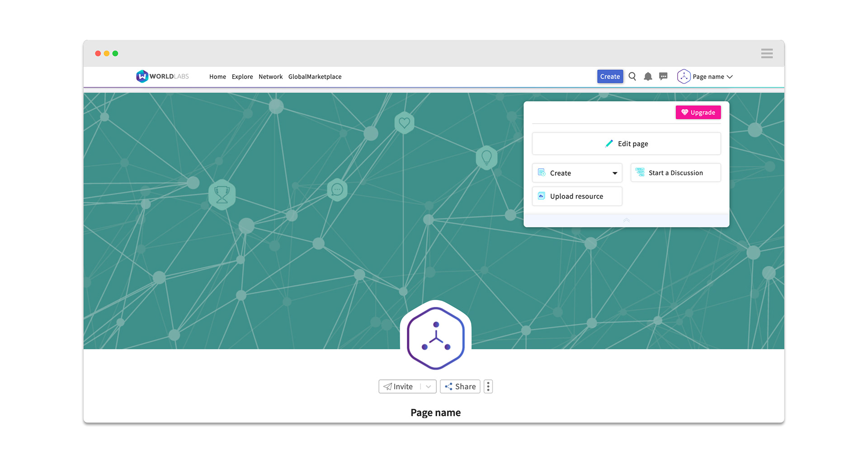Image resolution: width=868 pixels, height=463 pixels.
Task: Open GlobalMarketplace menu item
Action: pyautogui.click(x=315, y=77)
